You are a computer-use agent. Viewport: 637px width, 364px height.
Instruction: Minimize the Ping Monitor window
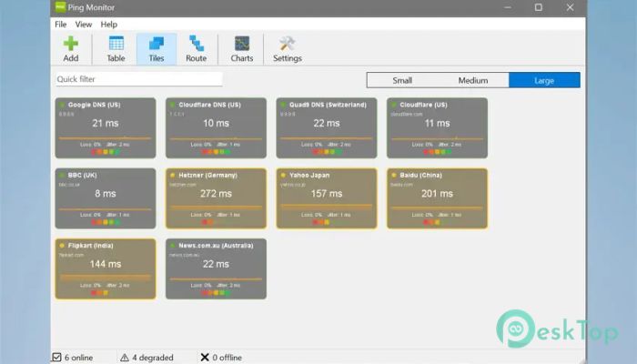[x=508, y=7]
